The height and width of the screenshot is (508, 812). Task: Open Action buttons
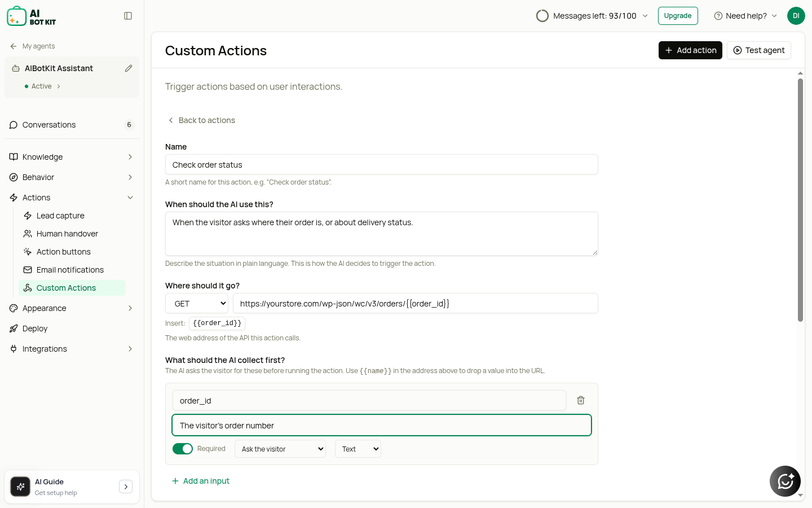(x=72, y=252)
